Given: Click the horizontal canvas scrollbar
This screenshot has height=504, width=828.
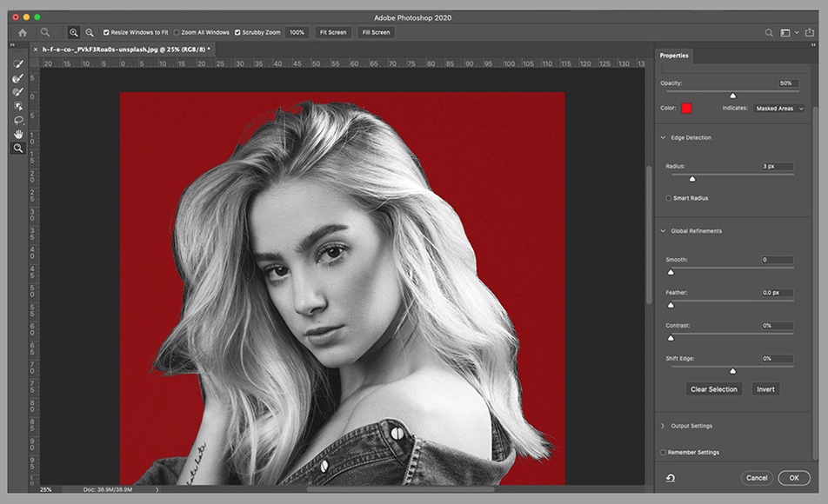Looking at the screenshot, I should tap(401, 489).
